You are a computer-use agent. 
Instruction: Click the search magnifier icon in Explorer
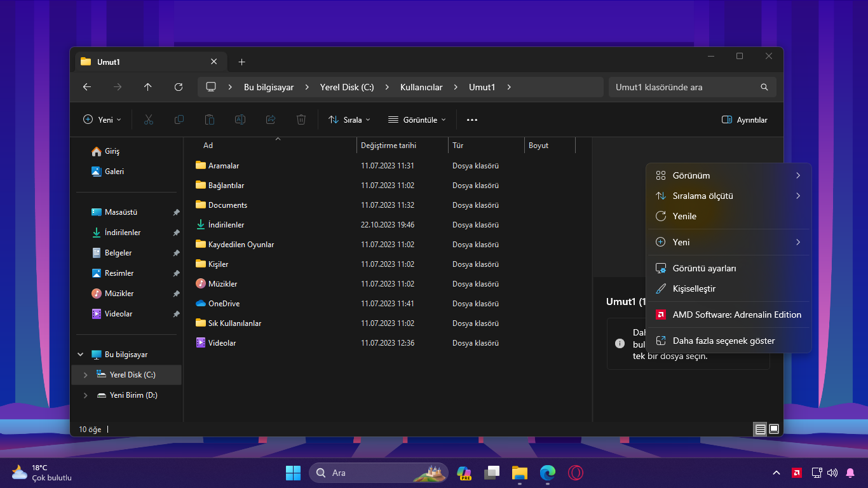point(764,87)
